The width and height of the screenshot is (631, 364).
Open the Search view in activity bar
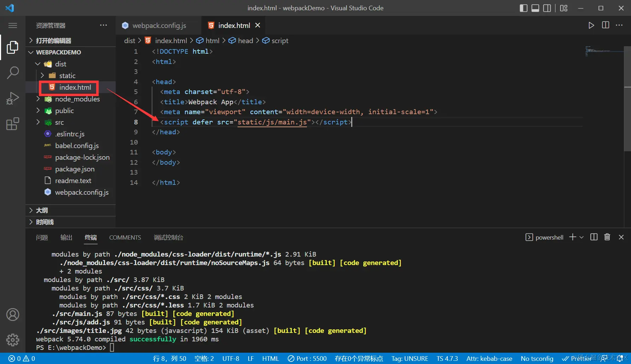tap(13, 72)
